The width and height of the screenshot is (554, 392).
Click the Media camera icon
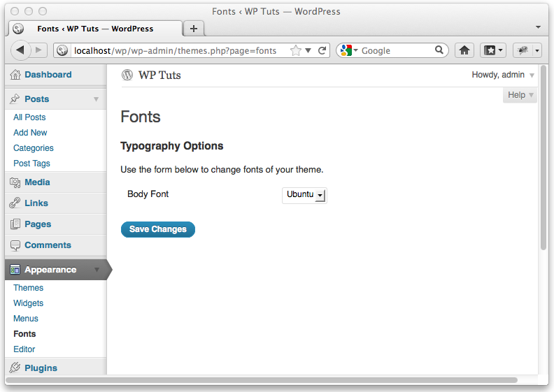tap(15, 182)
